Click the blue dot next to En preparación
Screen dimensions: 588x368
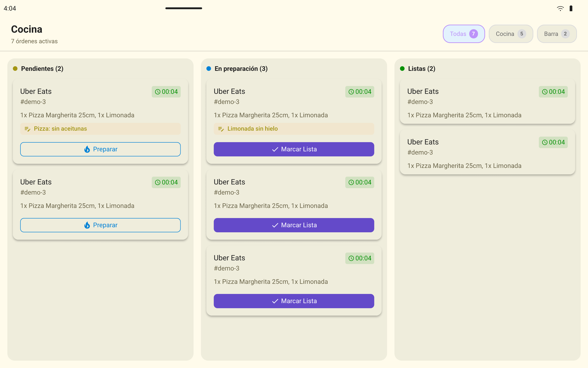(209, 69)
